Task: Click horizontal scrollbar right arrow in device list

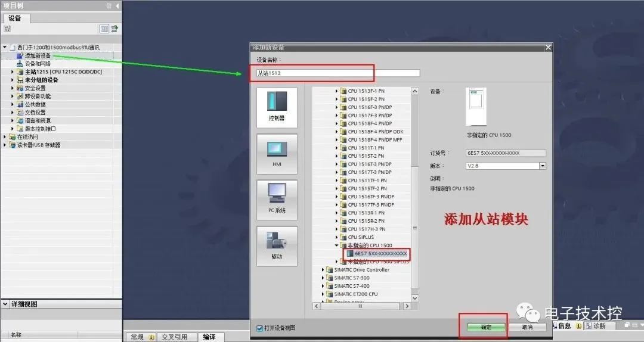Action: pos(407,306)
